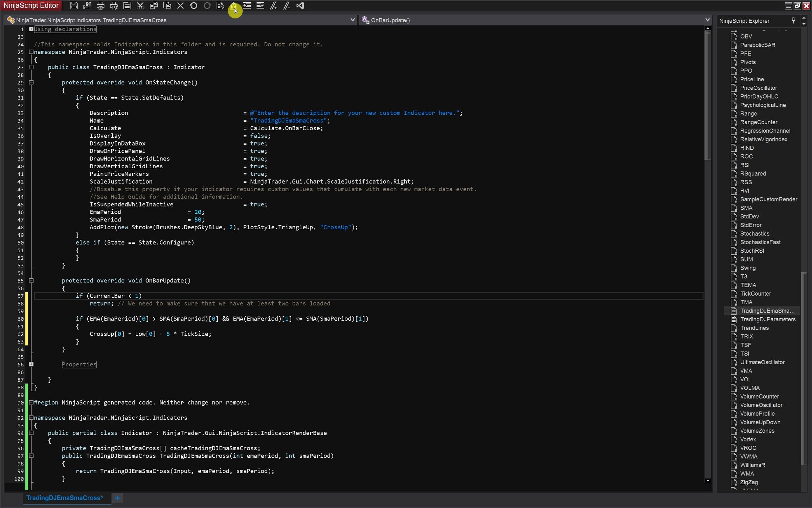This screenshot has width=812, height=508.
Task: Switch to the TradingDJEmaSmaCross tab
Action: tap(64, 498)
